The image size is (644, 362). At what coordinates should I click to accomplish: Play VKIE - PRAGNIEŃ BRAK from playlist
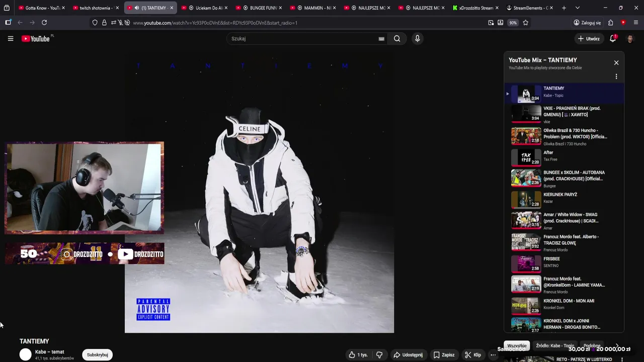point(564,115)
